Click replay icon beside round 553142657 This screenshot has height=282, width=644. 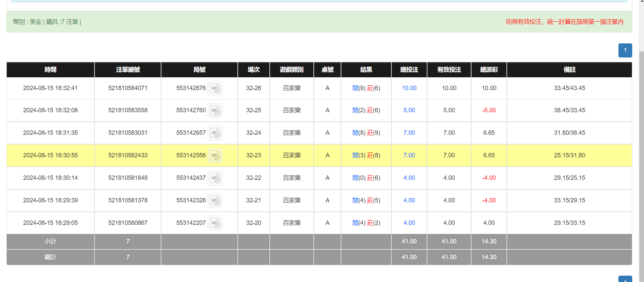pyautogui.click(x=215, y=133)
